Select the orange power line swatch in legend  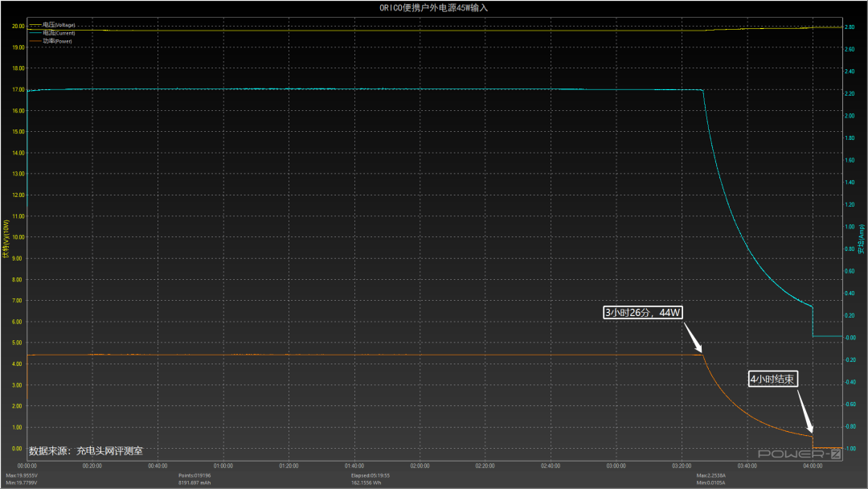coord(35,41)
